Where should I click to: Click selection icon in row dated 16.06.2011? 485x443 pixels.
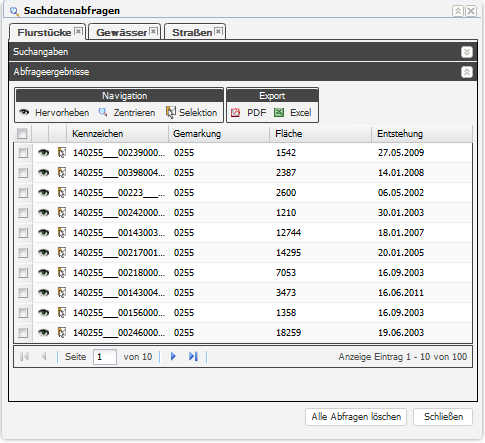[62, 293]
